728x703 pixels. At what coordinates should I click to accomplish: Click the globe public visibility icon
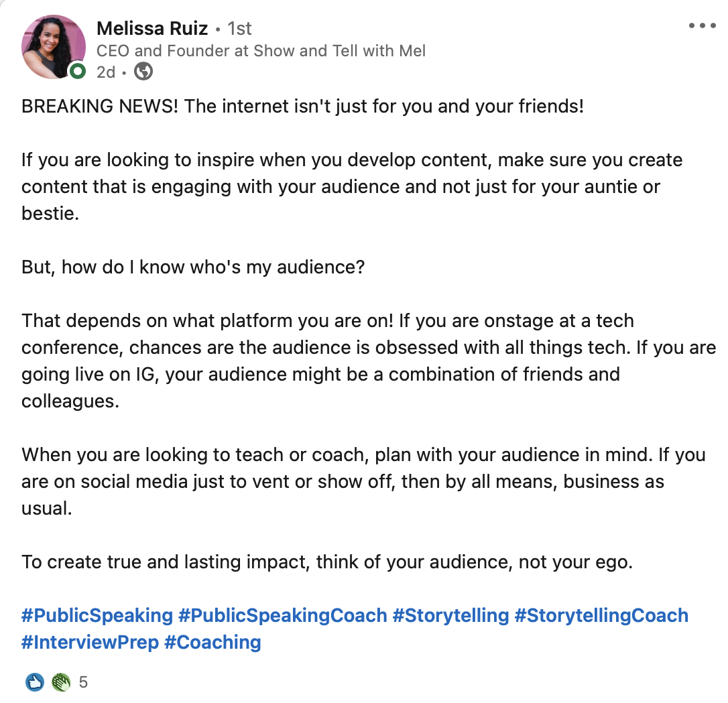click(143, 72)
